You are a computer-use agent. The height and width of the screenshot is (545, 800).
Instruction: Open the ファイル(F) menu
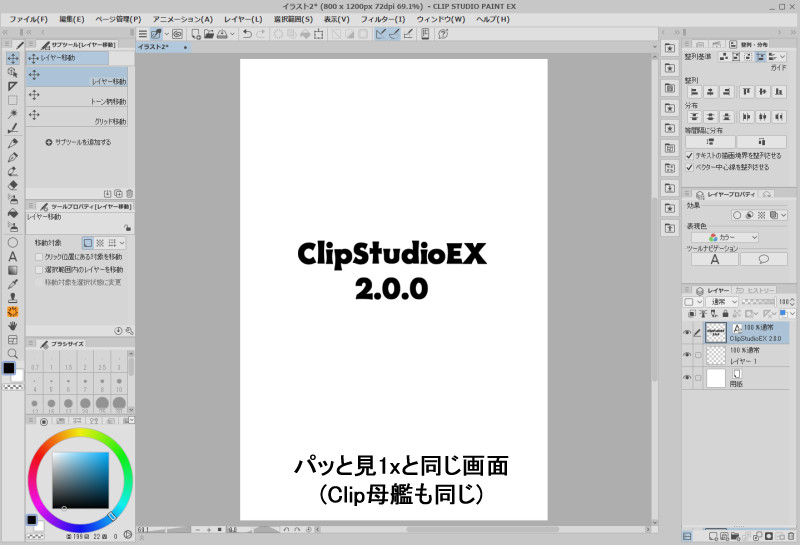(29, 19)
